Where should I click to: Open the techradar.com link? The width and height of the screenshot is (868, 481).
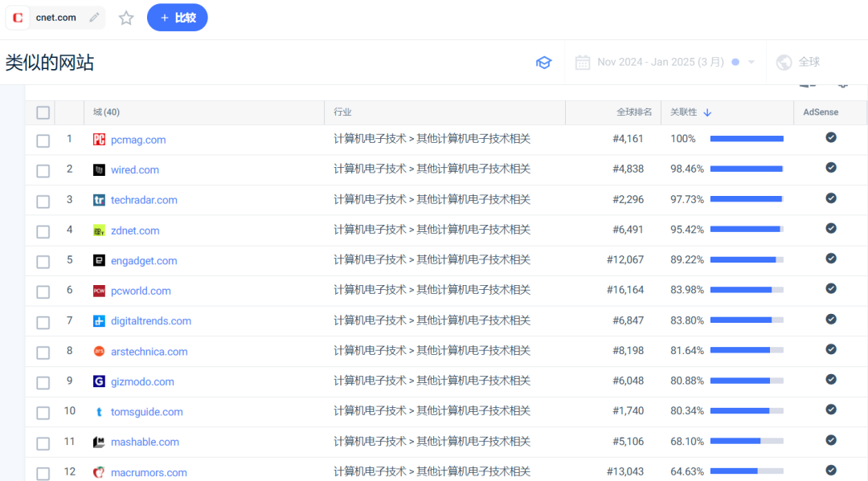pos(144,200)
